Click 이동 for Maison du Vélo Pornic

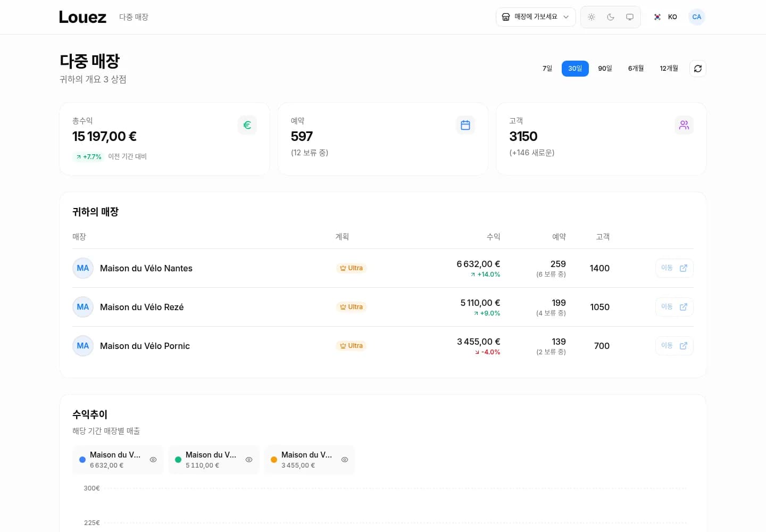(675, 346)
